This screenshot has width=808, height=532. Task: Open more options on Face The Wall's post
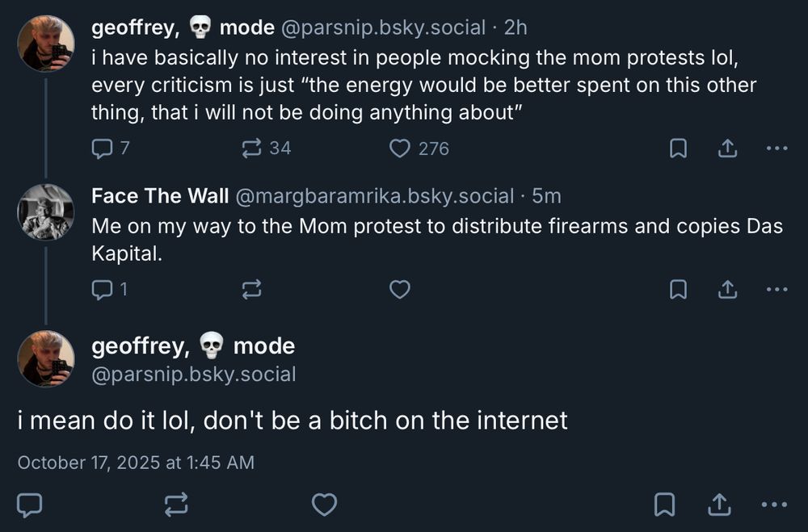776,289
